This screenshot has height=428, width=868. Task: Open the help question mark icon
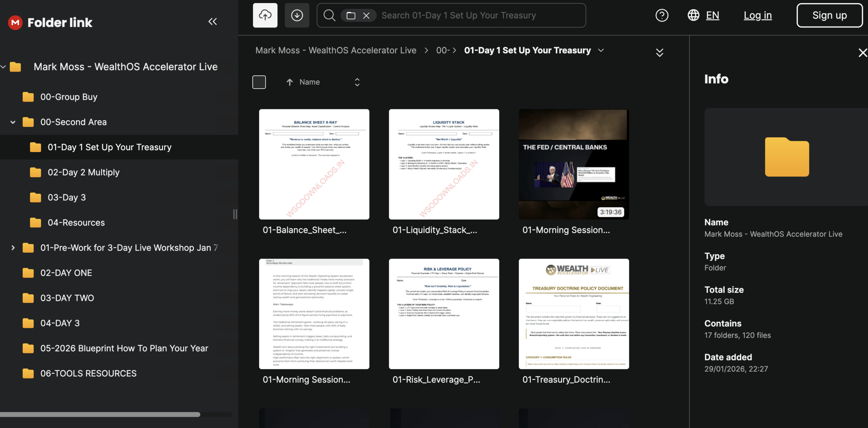[x=662, y=15]
